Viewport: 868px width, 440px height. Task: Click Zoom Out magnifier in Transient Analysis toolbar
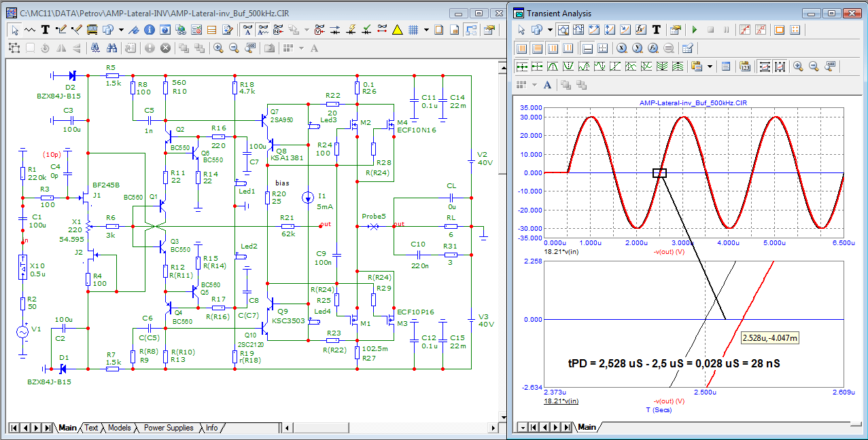click(814, 66)
